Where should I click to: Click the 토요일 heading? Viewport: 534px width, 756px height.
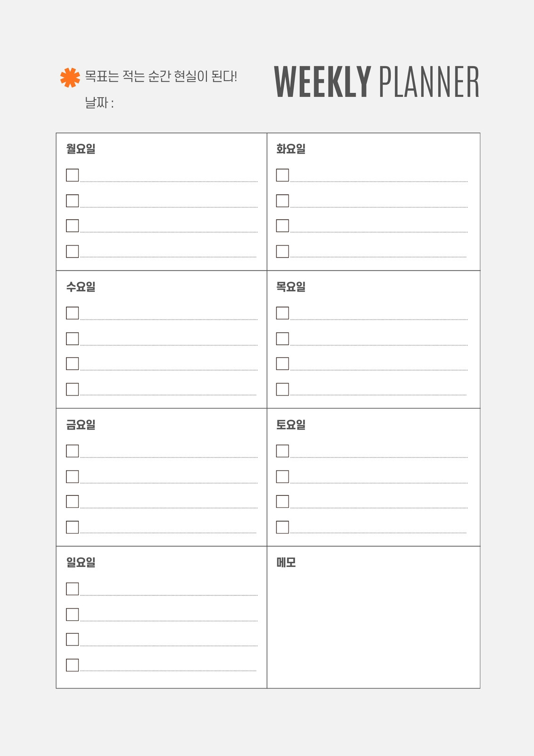pos(291,425)
